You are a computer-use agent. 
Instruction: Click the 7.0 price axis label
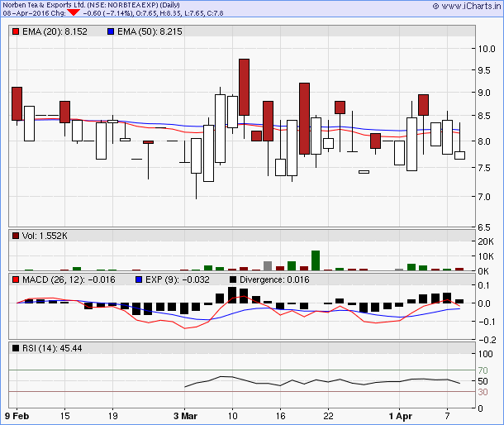pyautogui.click(x=484, y=197)
